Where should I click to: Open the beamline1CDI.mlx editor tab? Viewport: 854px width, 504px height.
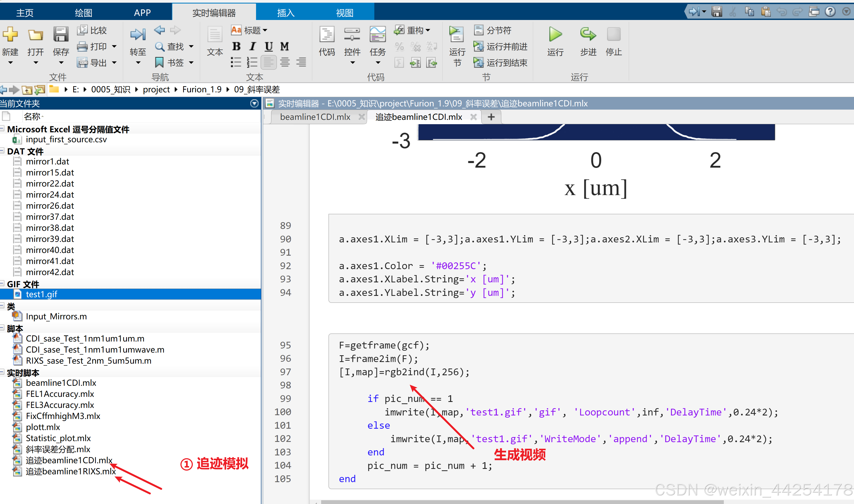point(315,117)
